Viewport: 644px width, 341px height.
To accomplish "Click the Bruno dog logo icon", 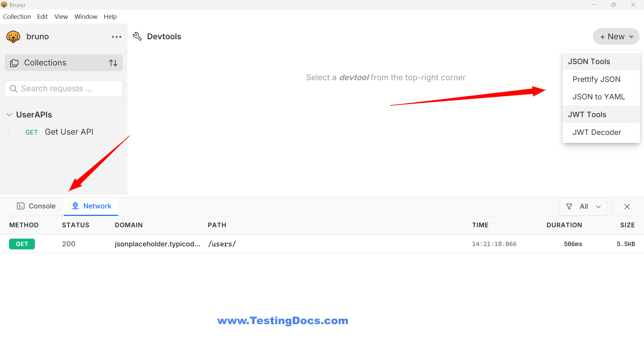I will point(13,37).
